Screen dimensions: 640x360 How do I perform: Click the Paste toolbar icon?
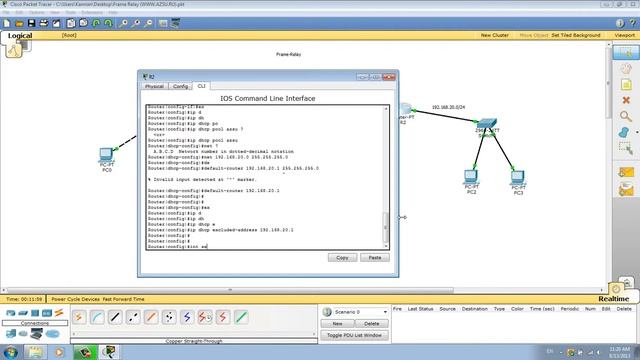coord(83,23)
